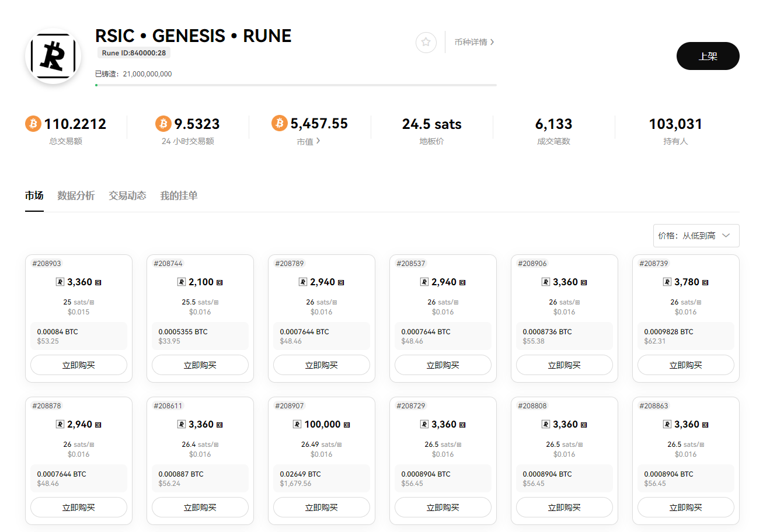Image resolution: width=763 pixels, height=532 pixels.
Task: Click the Bitcoin icon beside 5,457.55
Action: click(280, 124)
